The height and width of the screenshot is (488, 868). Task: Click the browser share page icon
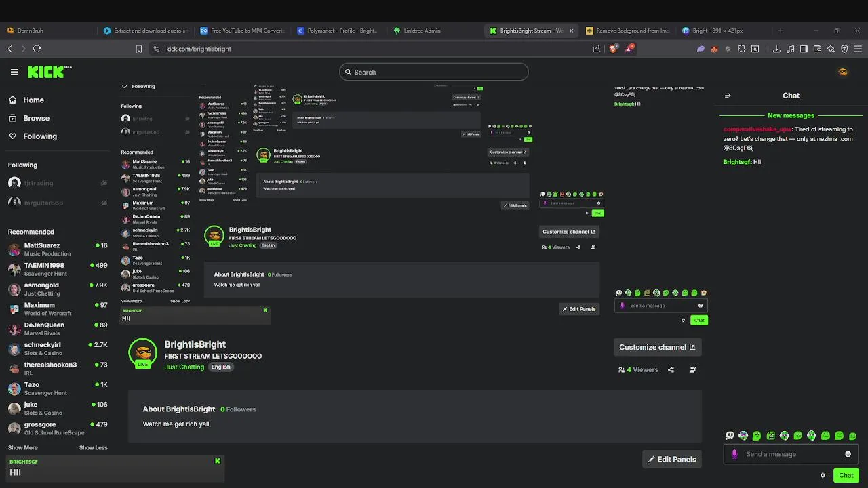(597, 49)
